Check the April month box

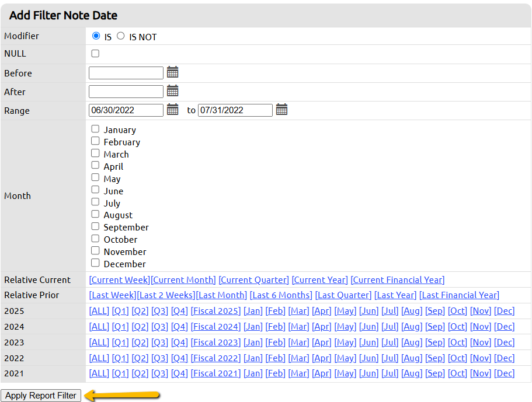(x=95, y=166)
